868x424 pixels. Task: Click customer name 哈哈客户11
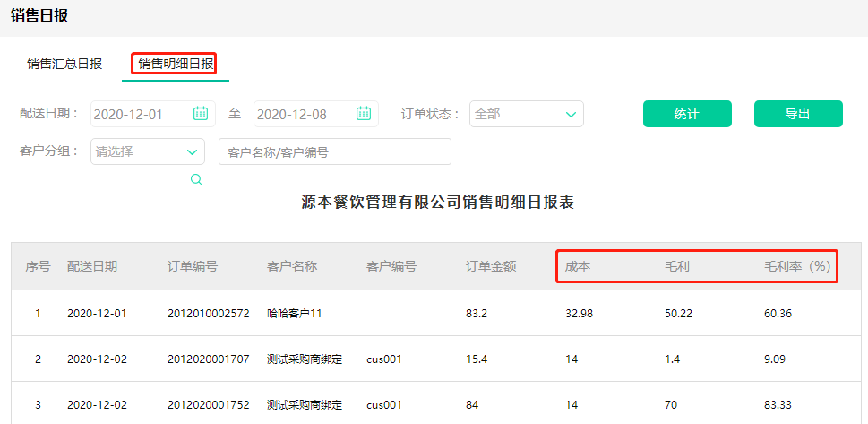pyautogui.click(x=294, y=314)
